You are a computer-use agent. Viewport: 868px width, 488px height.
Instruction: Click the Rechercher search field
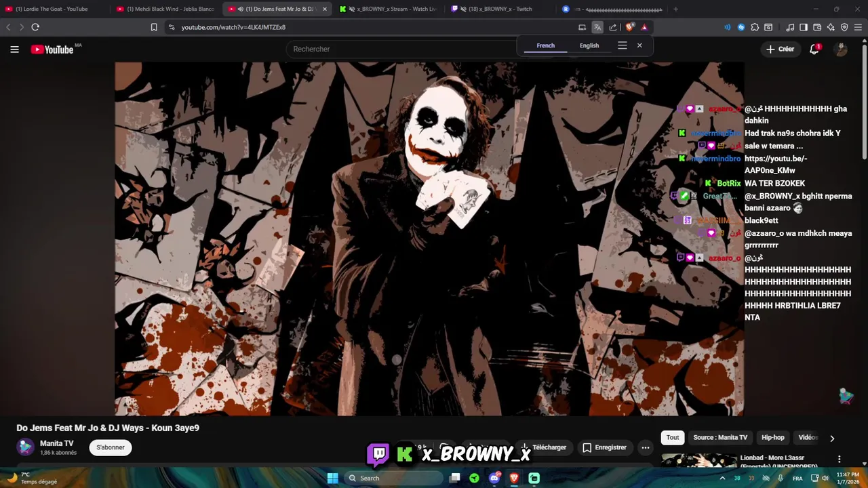[403, 49]
